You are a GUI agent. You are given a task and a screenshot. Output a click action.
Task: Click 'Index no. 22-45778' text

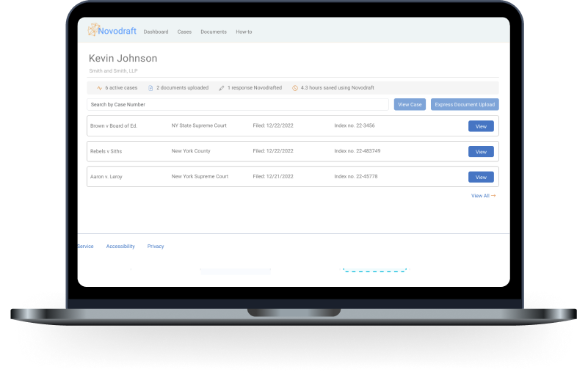click(356, 177)
